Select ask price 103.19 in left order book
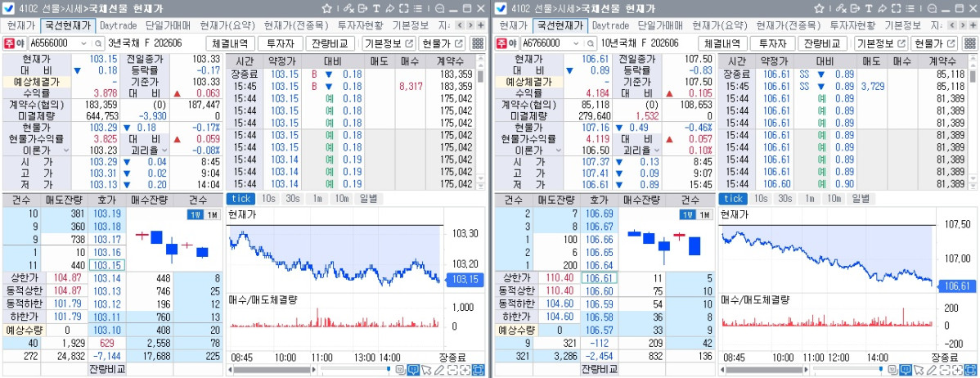 (106, 213)
